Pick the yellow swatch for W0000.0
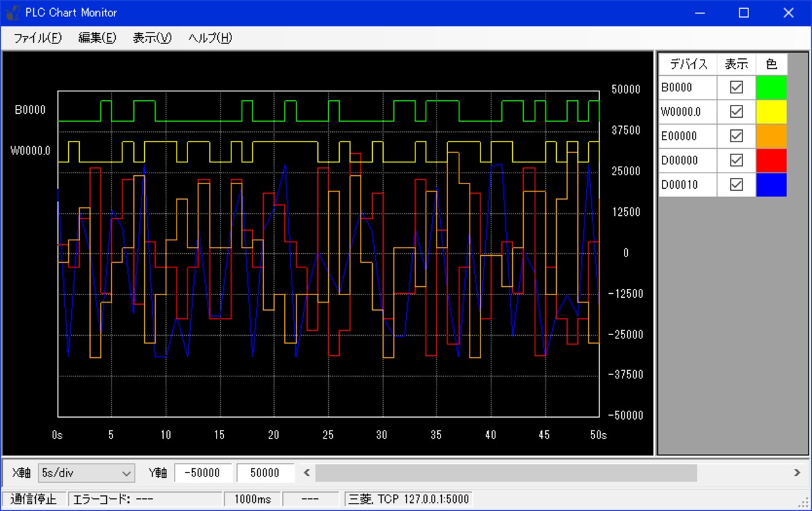 tap(771, 112)
